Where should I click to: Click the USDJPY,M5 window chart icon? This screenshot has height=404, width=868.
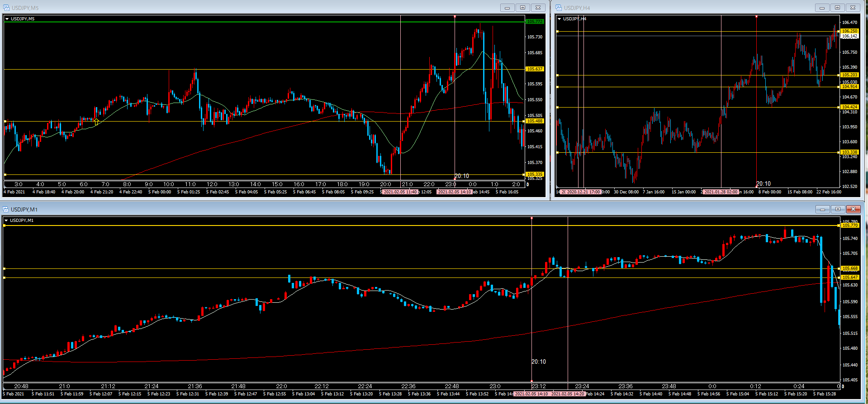click(6, 8)
